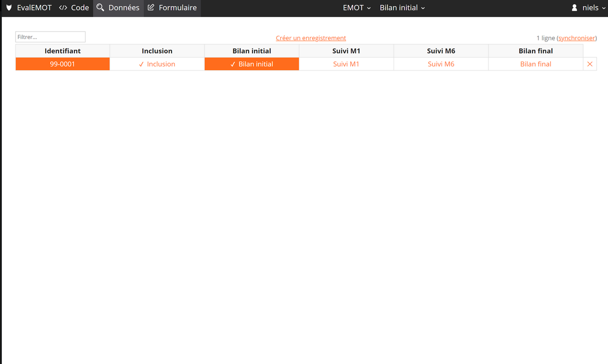
Task: Click the user profile icon for niels
Action: click(574, 8)
